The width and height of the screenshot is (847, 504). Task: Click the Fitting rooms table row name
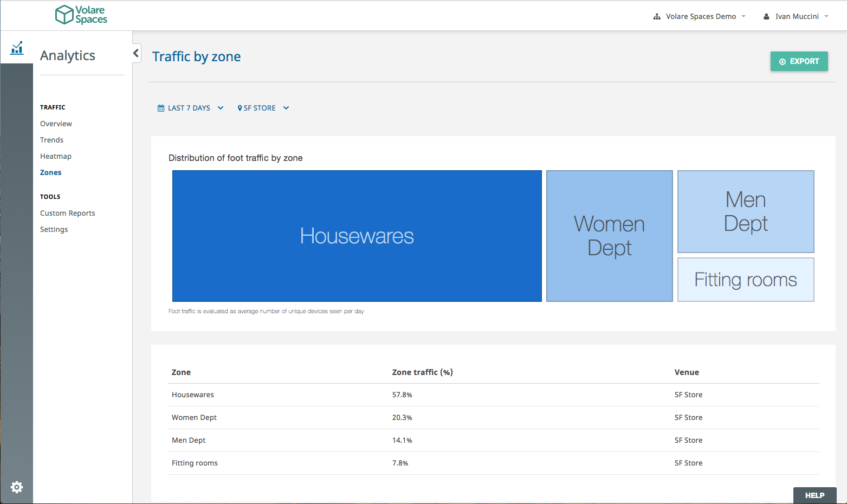pos(195,463)
